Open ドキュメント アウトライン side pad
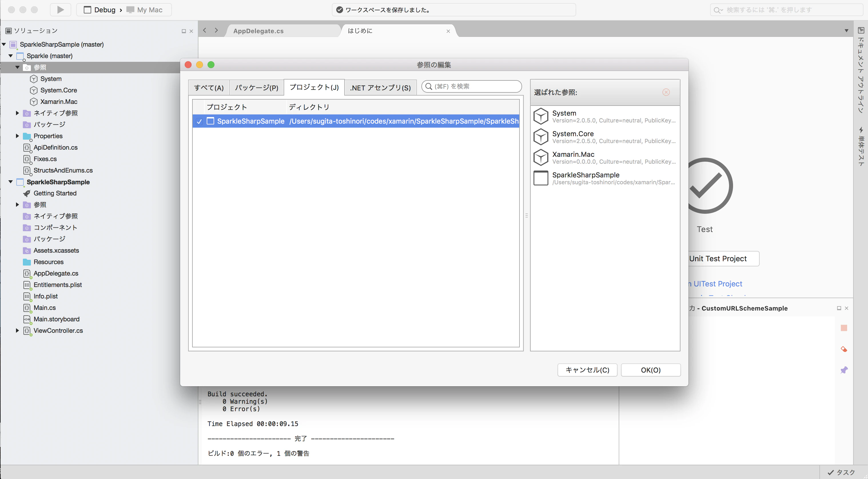 pos(861,70)
